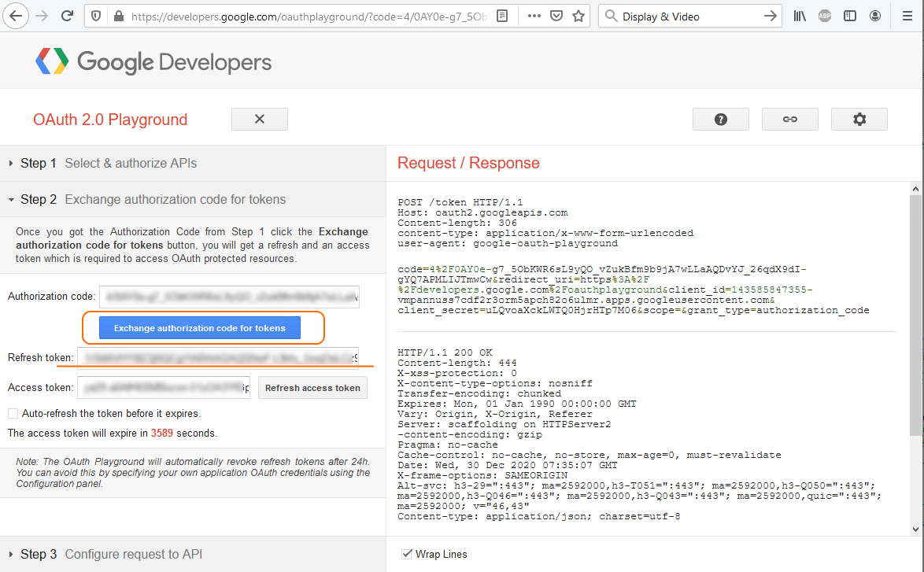Click the browser back arrow button
924x572 pixels.
pyautogui.click(x=17, y=16)
